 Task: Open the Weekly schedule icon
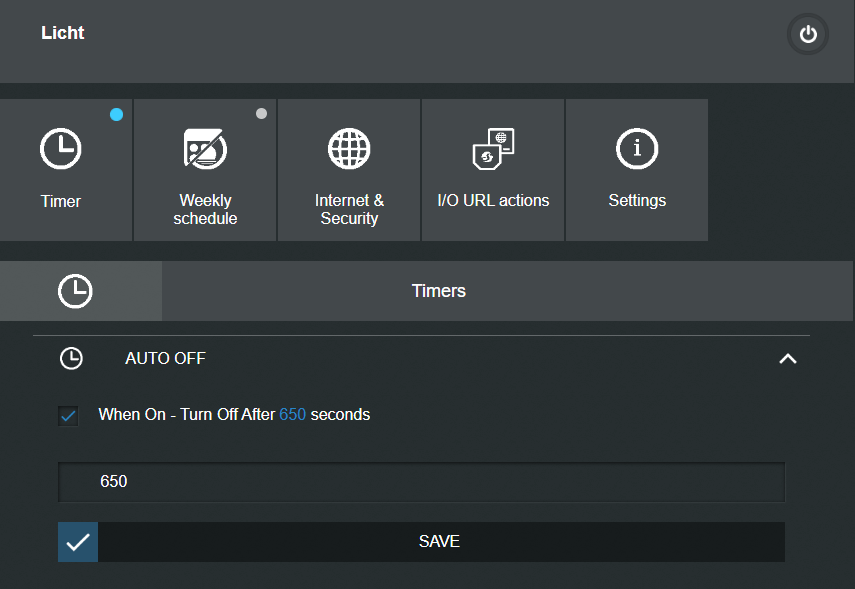205,149
